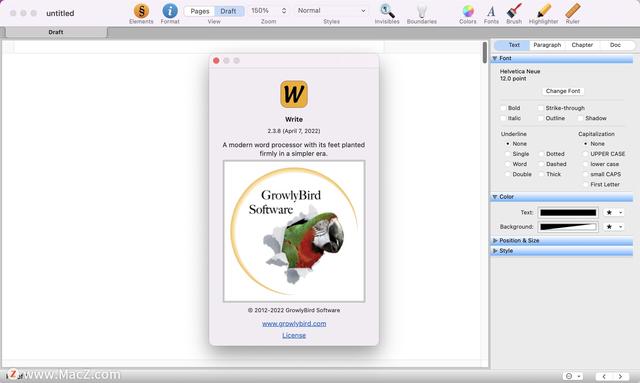The height and width of the screenshot is (383, 640).
Task: Switch to the Doc inspector tab
Action: (615, 45)
